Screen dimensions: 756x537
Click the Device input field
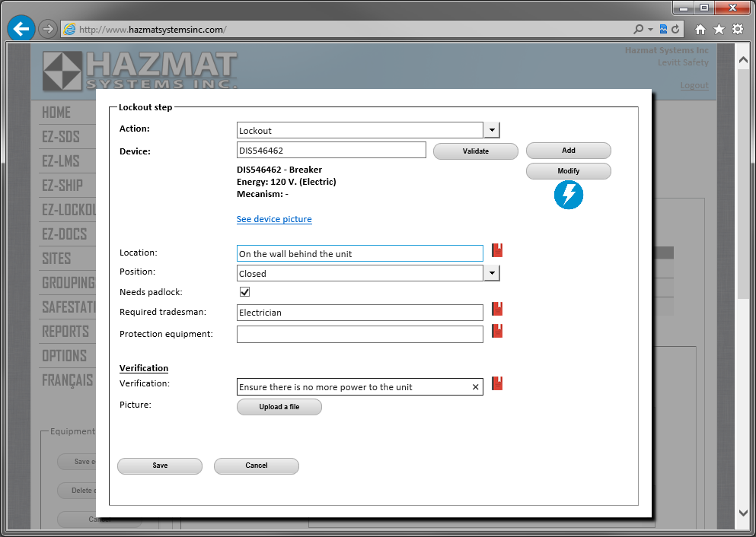pos(332,150)
